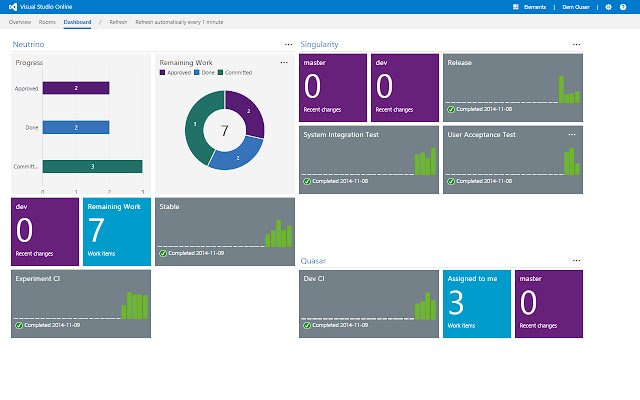Click the Committed legend color swatch
Screen dimensions: 640x400
click(220, 72)
